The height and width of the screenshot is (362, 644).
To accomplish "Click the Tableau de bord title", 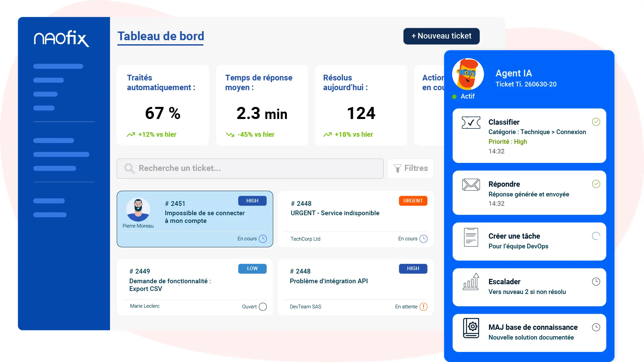I will [x=161, y=36].
